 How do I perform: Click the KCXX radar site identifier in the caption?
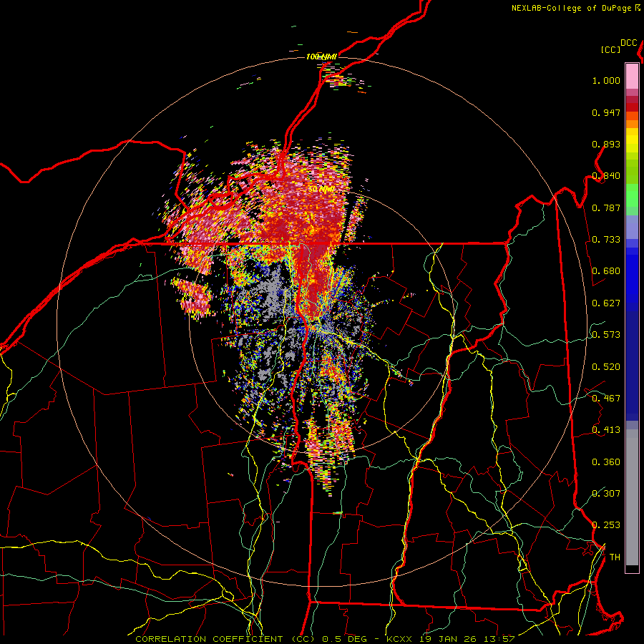pos(399,639)
